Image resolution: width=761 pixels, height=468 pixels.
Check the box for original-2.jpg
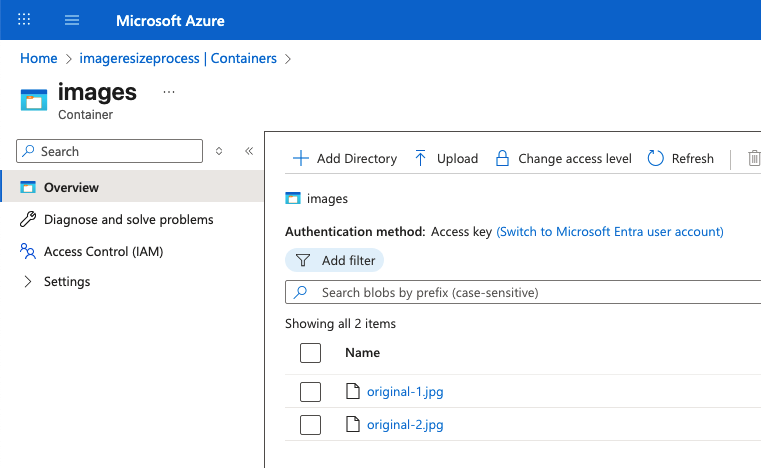click(x=310, y=425)
